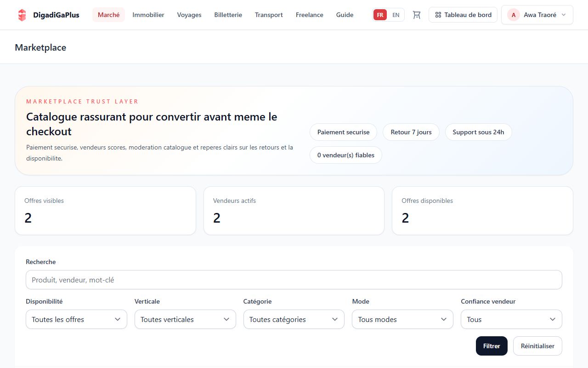Open Confiance vendeur dropdown
Viewport: 588px width, 368px height.
pos(511,319)
